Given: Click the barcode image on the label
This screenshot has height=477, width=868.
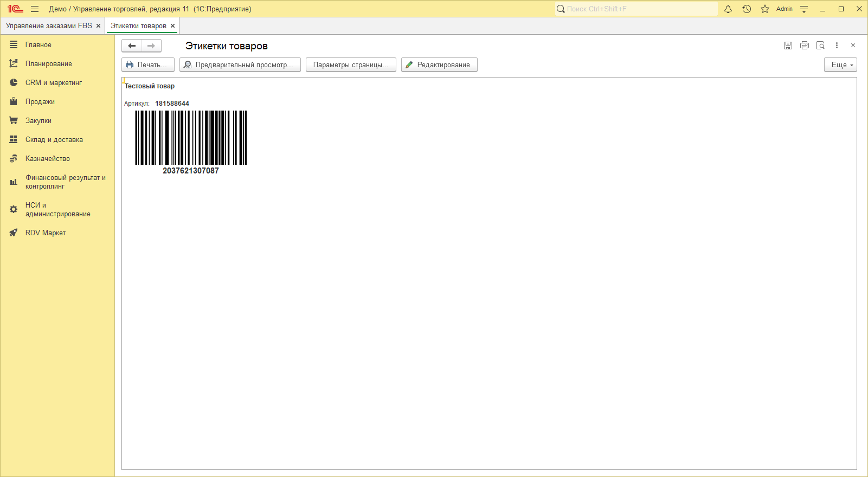Looking at the screenshot, I should point(191,138).
